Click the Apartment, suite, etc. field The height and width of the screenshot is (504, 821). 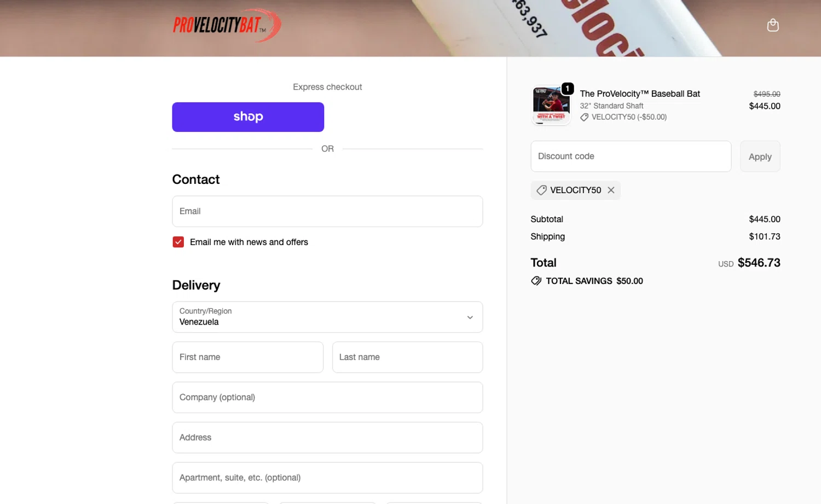(327, 478)
